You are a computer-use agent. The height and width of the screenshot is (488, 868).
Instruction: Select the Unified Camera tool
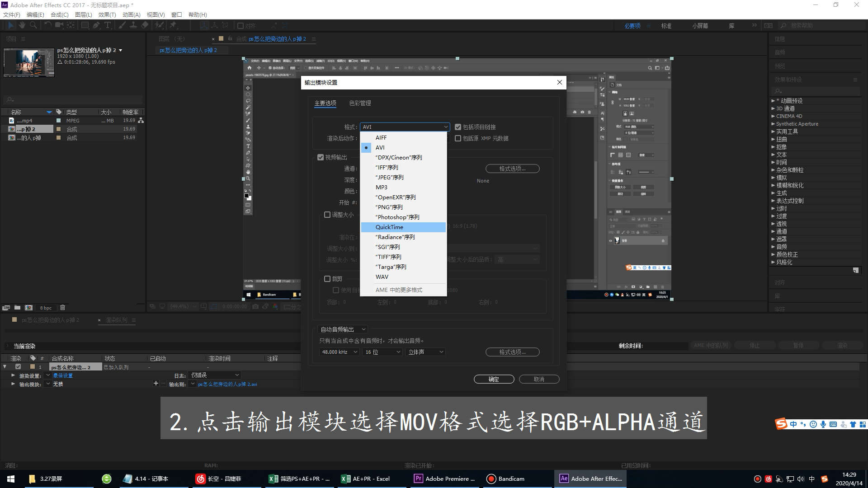[59, 25]
